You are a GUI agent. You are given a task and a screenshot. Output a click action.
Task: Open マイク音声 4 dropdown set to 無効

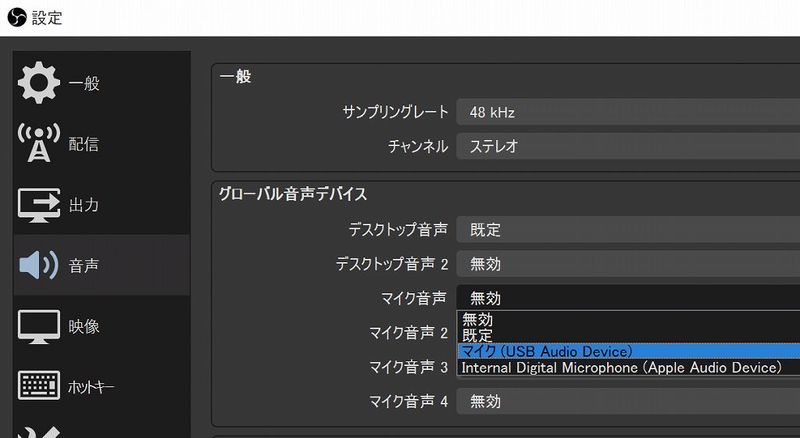628,401
